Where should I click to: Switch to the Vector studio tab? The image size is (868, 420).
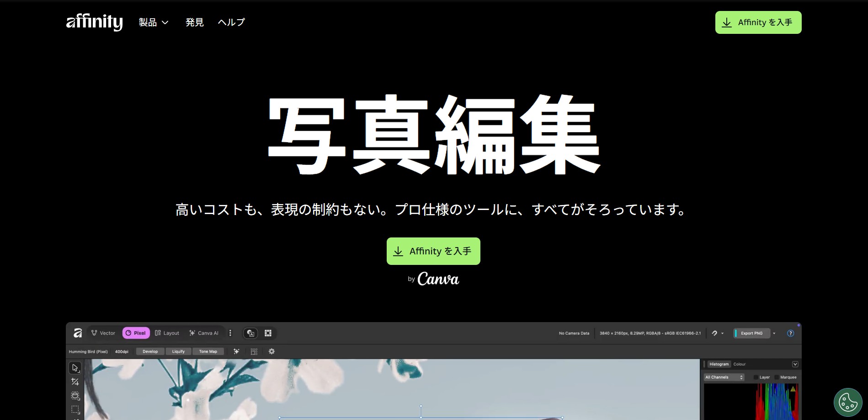tap(103, 333)
